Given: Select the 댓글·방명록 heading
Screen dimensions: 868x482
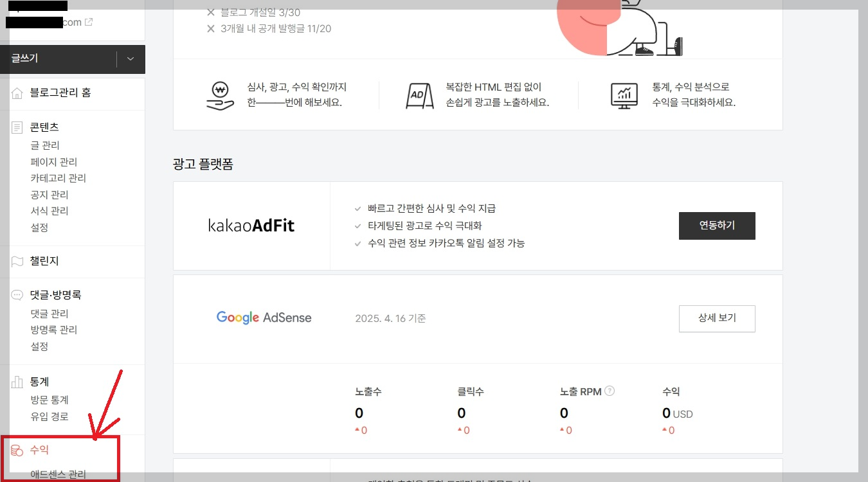Looking at the screenshot, I should point(55,295).
